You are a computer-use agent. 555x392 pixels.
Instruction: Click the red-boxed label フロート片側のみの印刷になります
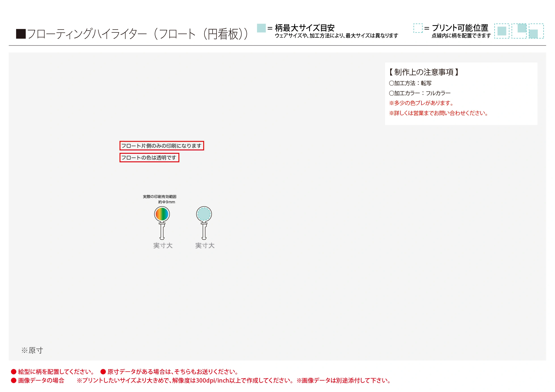(x=162, y=146)
